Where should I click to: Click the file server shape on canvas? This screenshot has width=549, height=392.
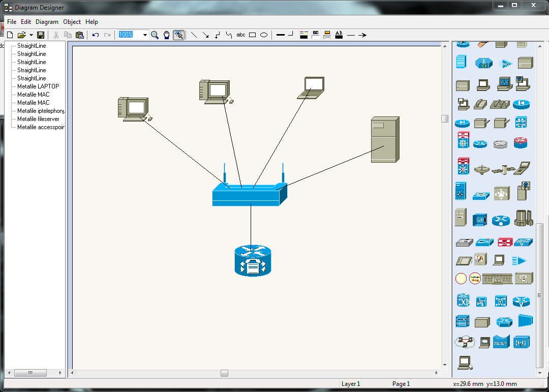(x=385, y=139)
